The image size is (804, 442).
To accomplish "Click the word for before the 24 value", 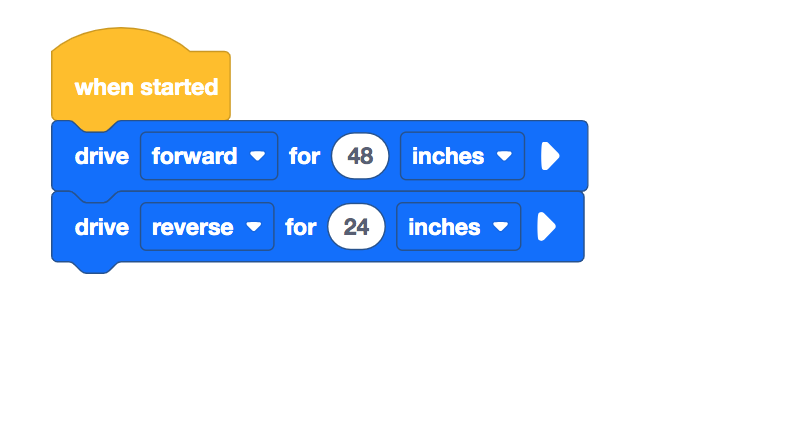I will (300, 227).
